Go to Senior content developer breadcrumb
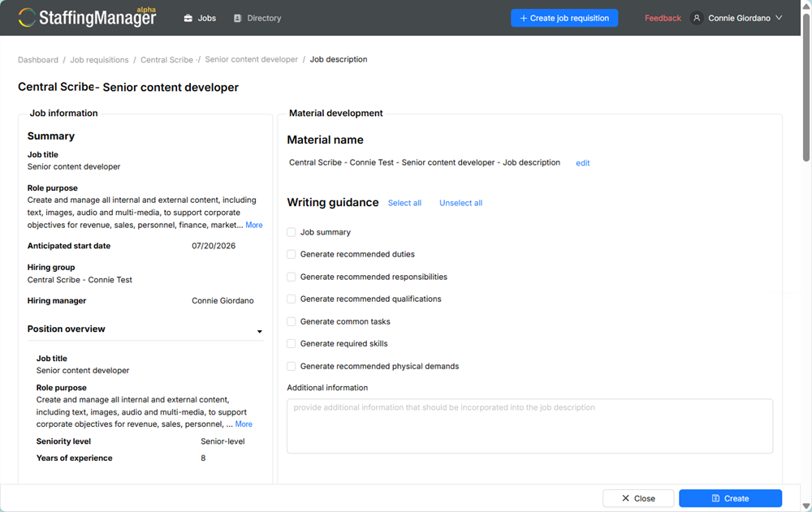This screenshot has width=812, height=512. (251, 59)
